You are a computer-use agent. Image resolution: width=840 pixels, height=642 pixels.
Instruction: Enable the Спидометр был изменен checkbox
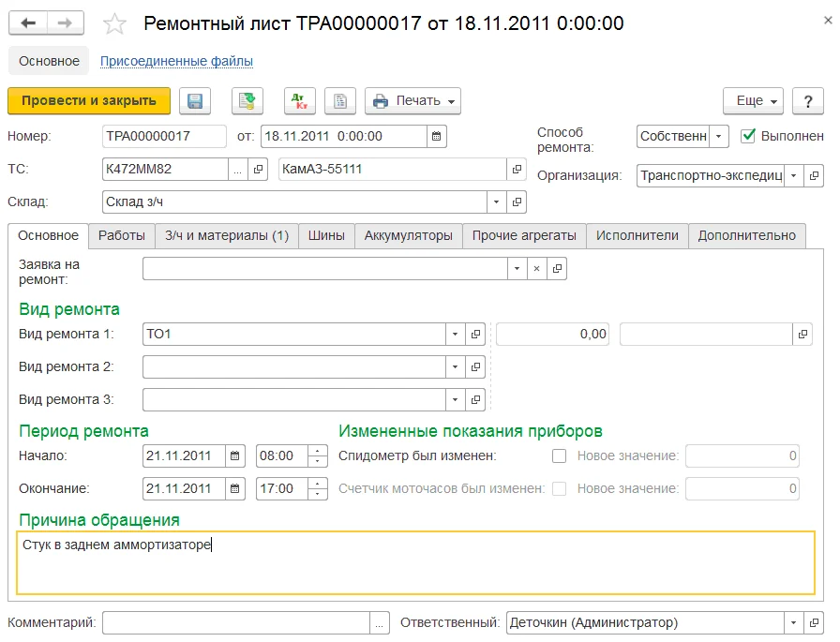tap(560, 456)
